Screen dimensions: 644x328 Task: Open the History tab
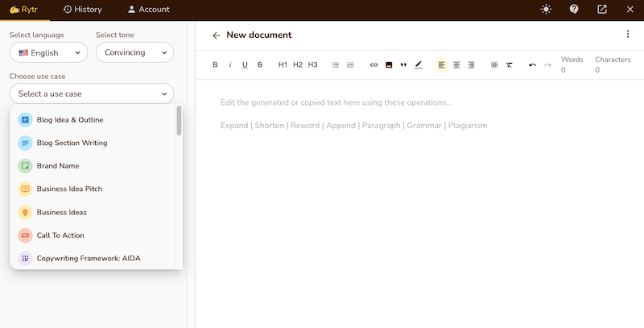pyautogui.click(x=83, y=10)
